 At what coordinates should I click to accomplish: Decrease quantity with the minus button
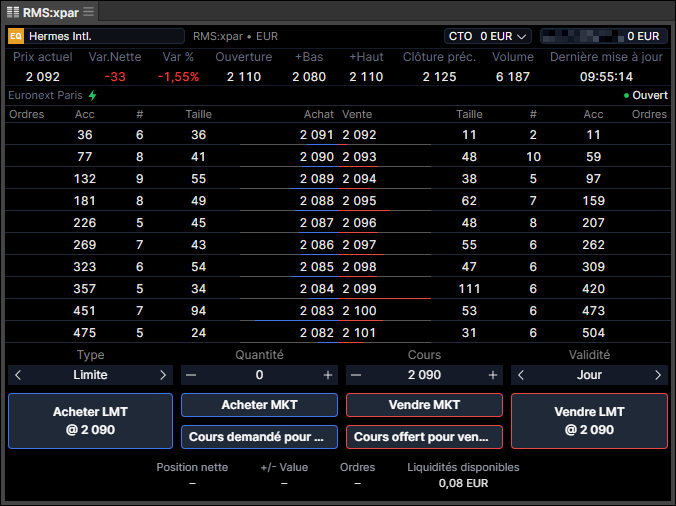click(x=192, y=375)
